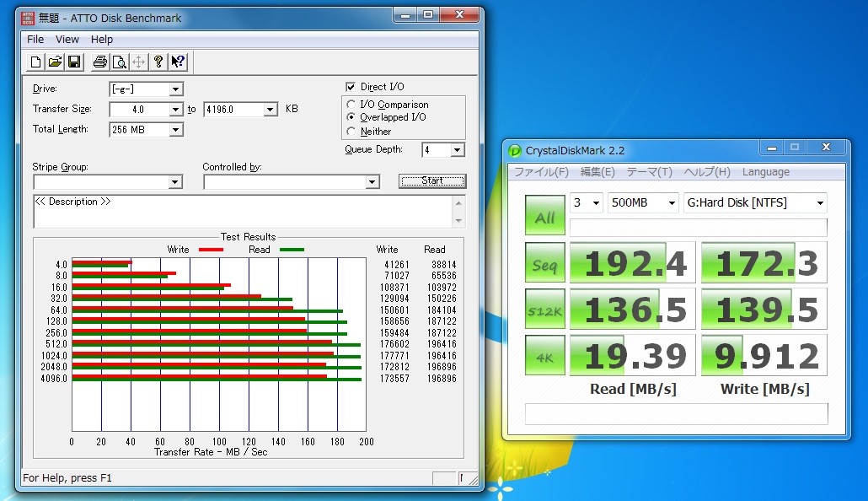The height and width of the screenshot is (501, 868).
Task: Open the ファイル(F) menu in CrystalDiskMark
Action: [x=541, y=172]
